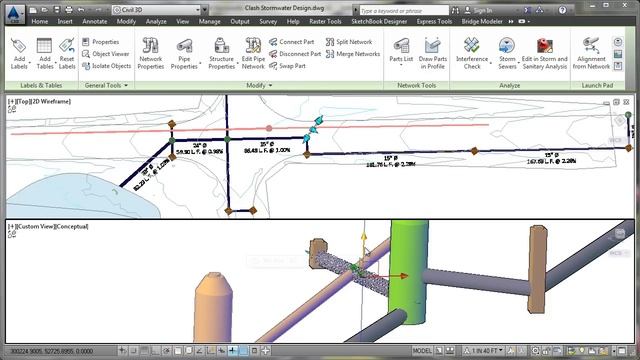Open the Help question mark icon
The height and width of the screenshot is (360, 640).
click(x=562, y=10)
